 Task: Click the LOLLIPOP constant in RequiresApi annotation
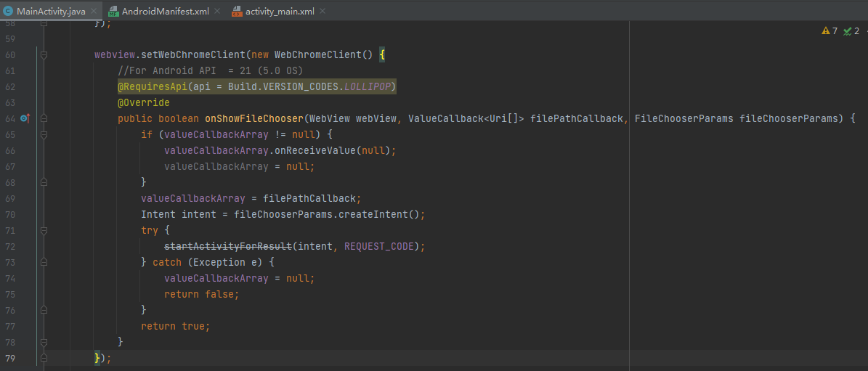click(x=368, y=86)
